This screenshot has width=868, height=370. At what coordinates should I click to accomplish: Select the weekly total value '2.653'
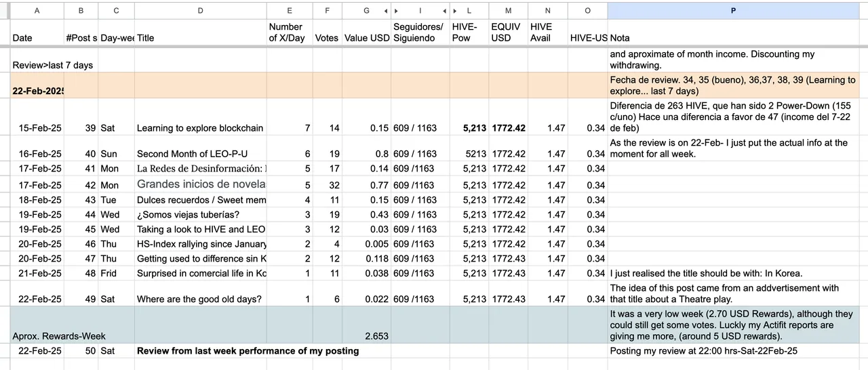tap(366, 325)
